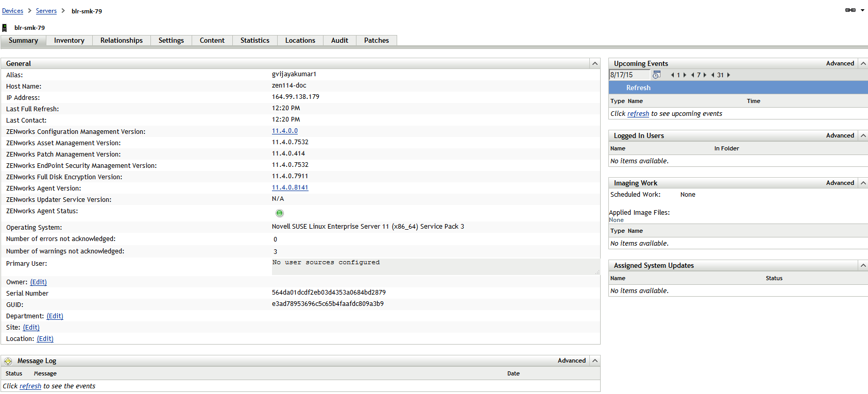This screenshot has width=868, height=394.
Task: Click Full Disk Encryption version 11.4.0.7911
Action: coord(290,176)
